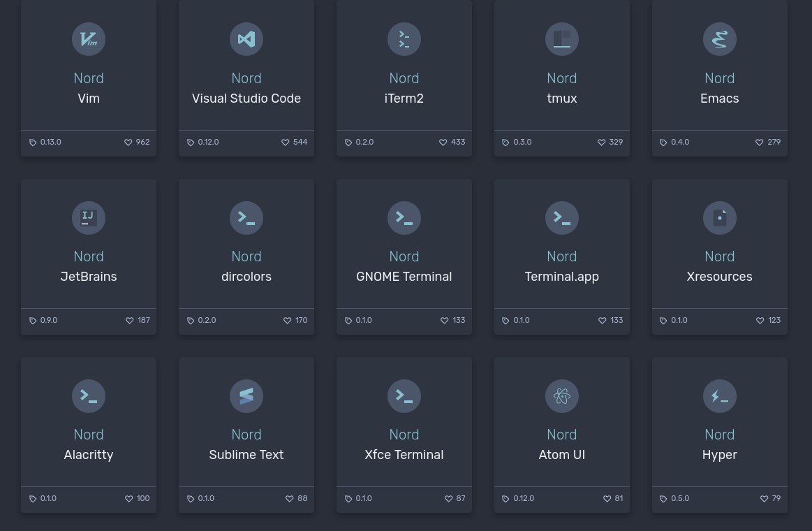Click the heart icon on the Xresources card
This screenshot has height=531, width=812.
760,320
